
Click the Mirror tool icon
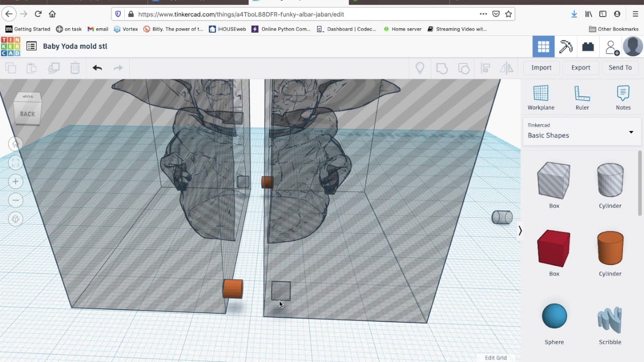point(507,68)
